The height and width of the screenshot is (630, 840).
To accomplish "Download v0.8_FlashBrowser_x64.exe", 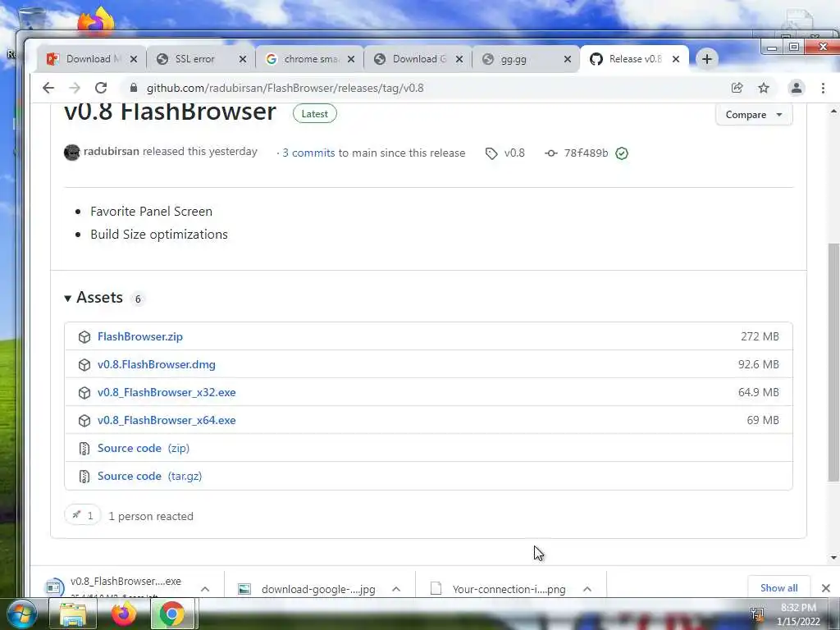I will (x=167, y=420).
